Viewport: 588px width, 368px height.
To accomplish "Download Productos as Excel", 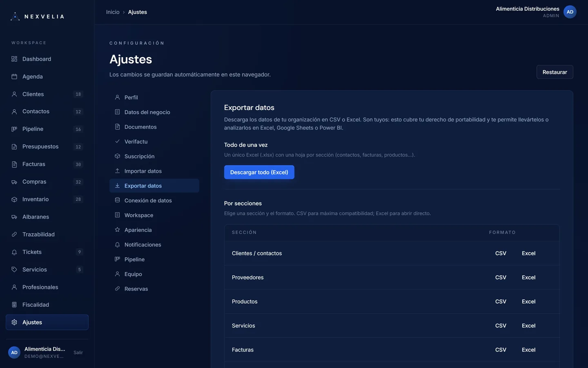I will 528,301.
